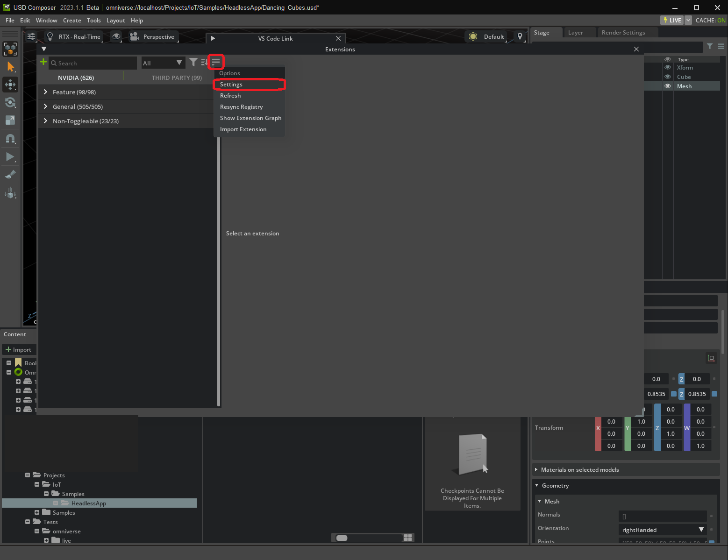
Task: Click the Extensions filter funnel icon
Action: tap(193, 62)
